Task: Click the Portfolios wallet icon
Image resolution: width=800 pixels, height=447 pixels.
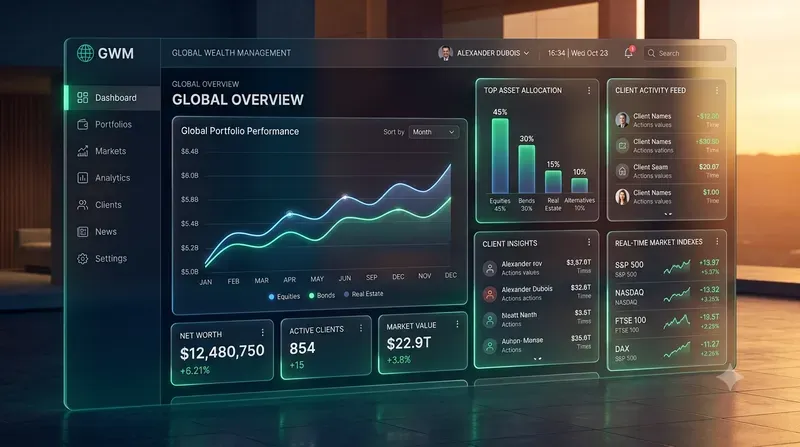Action: (82, 125)
